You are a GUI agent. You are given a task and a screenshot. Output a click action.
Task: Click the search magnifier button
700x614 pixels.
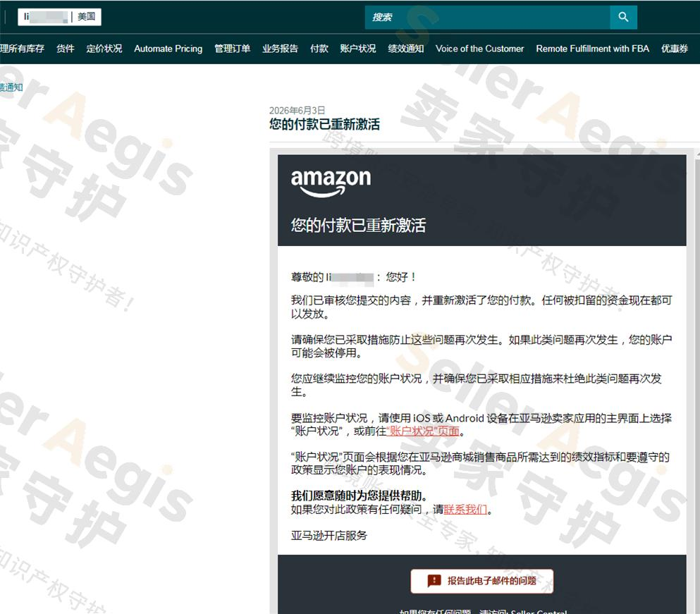623,17
